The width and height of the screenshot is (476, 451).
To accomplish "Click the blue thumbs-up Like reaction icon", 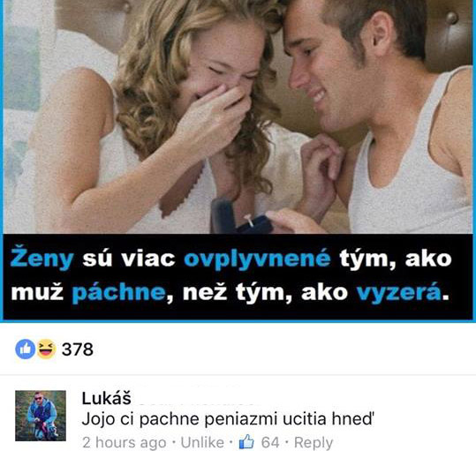I will point(26,350).
